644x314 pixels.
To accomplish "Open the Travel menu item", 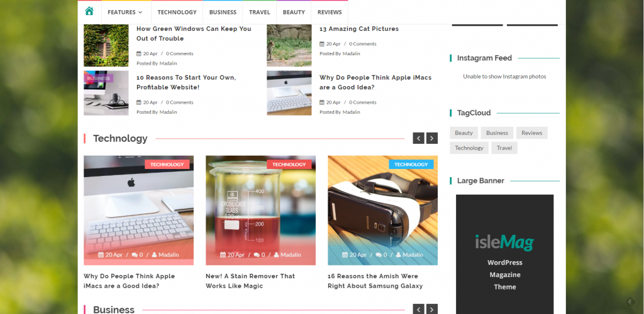I will pos(259,12).
